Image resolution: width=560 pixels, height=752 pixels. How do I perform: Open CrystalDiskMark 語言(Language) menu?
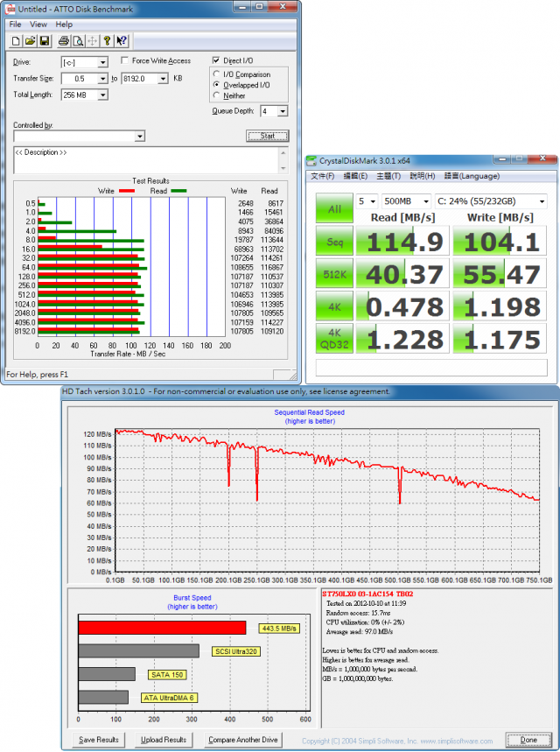coord(472,176)
